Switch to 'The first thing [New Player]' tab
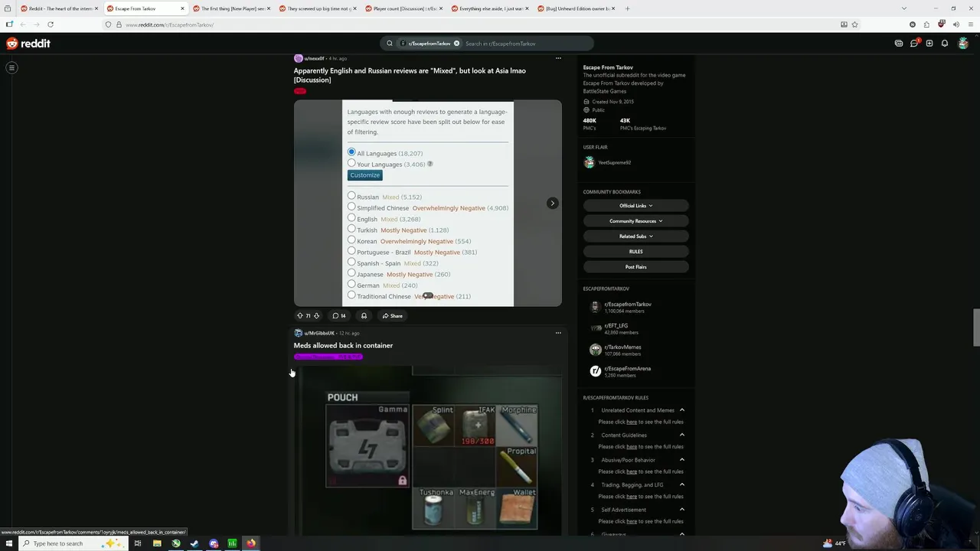 coord(231,8)
